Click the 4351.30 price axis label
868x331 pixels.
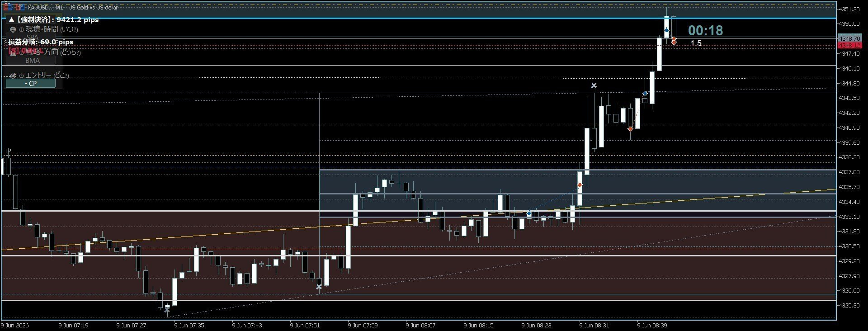point(849,9)
